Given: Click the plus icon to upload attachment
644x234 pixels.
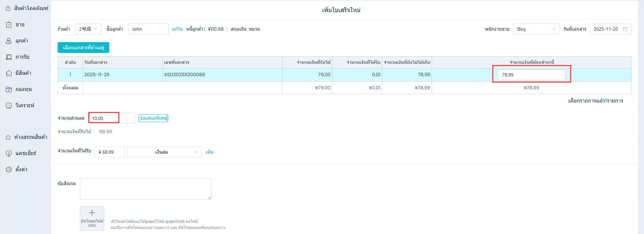Looking at the screenshot, I should (92, 213).
